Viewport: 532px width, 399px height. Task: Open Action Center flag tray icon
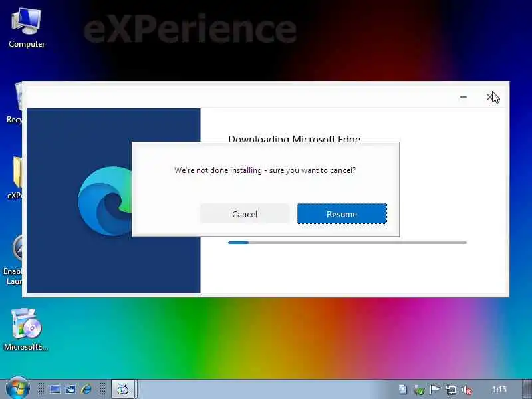(x=434, y=390)
